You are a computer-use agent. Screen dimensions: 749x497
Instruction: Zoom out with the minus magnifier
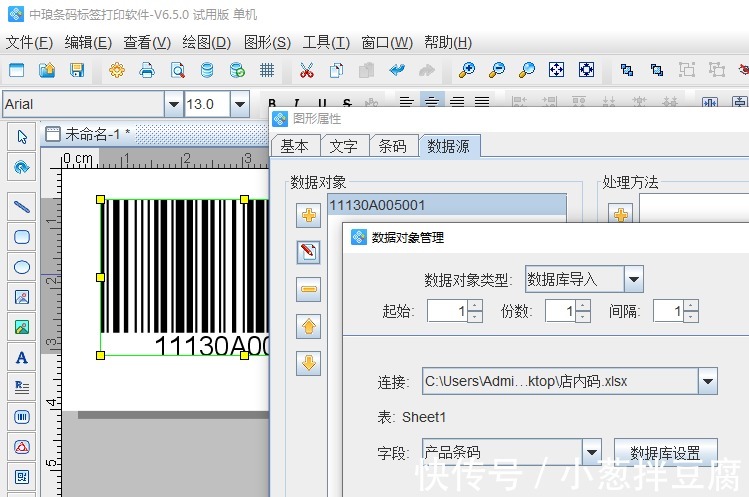(x=497, y=70)
